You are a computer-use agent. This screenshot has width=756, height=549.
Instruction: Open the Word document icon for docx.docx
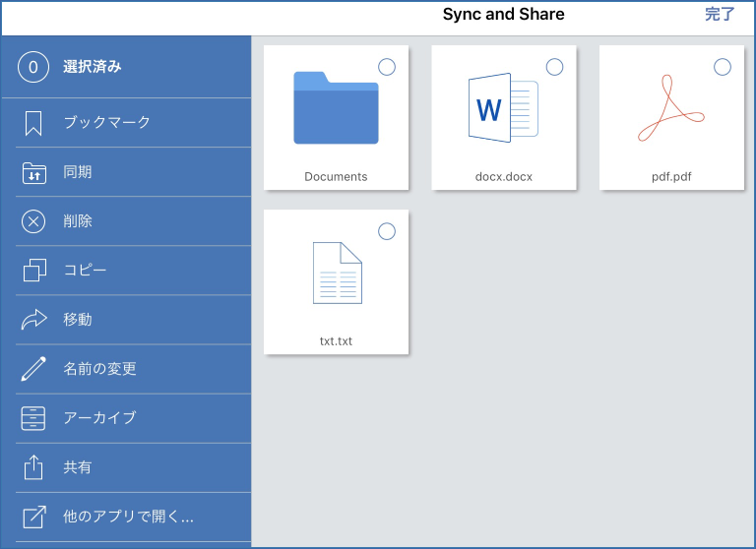[x=503, y=108]
